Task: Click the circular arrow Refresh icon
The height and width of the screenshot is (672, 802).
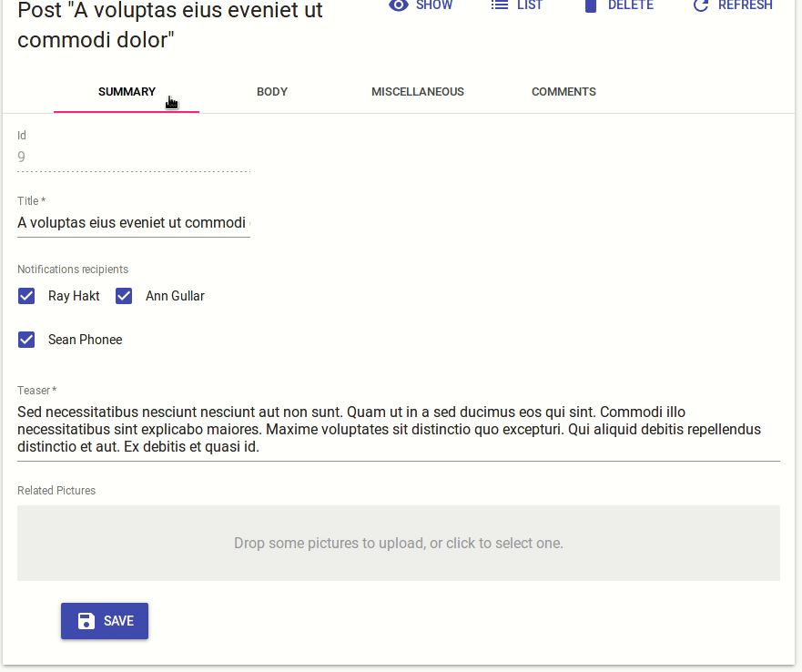Action: 701,5
